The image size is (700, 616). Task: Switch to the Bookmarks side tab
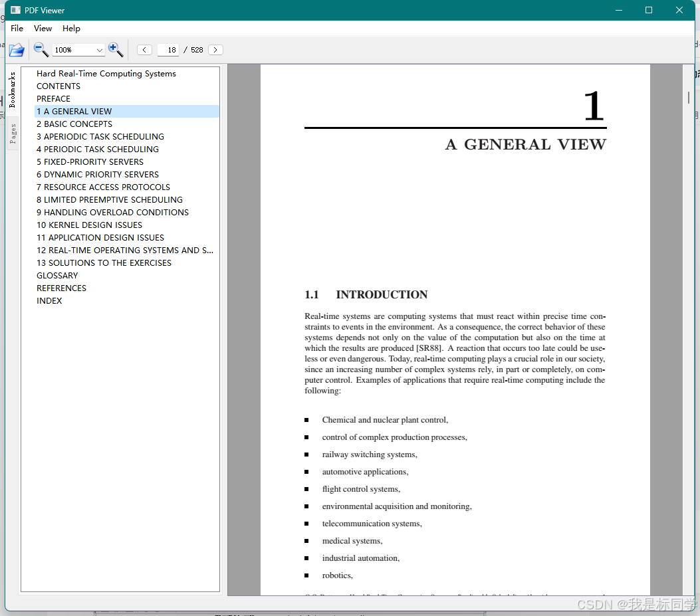pos(13,89)
